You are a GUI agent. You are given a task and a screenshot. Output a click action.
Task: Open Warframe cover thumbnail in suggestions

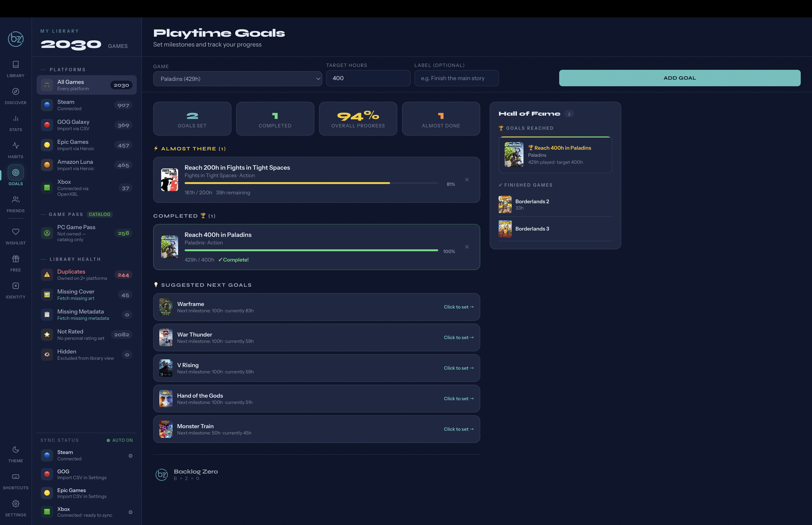[x=166, y=307]
